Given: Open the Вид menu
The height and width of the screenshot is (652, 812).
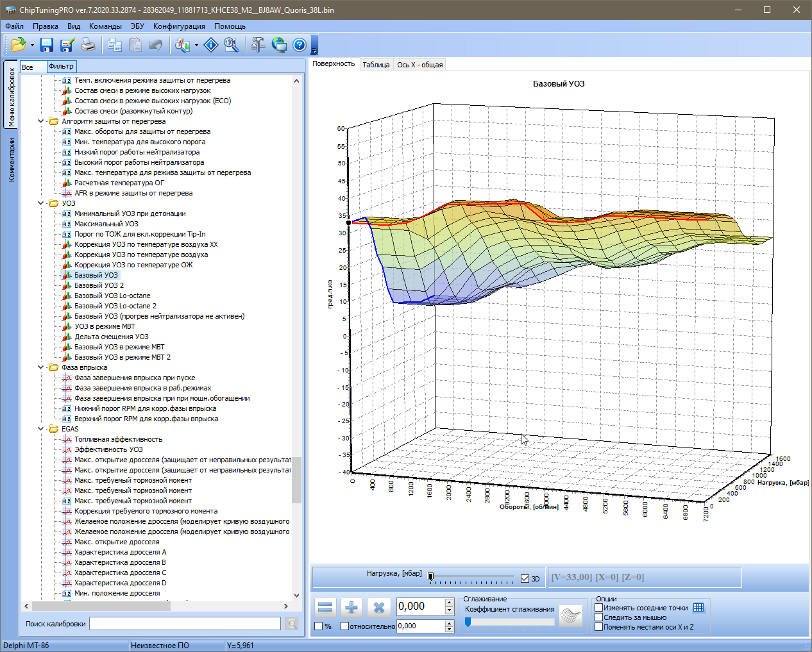Looking at the screenshot, I should [74, 26].
